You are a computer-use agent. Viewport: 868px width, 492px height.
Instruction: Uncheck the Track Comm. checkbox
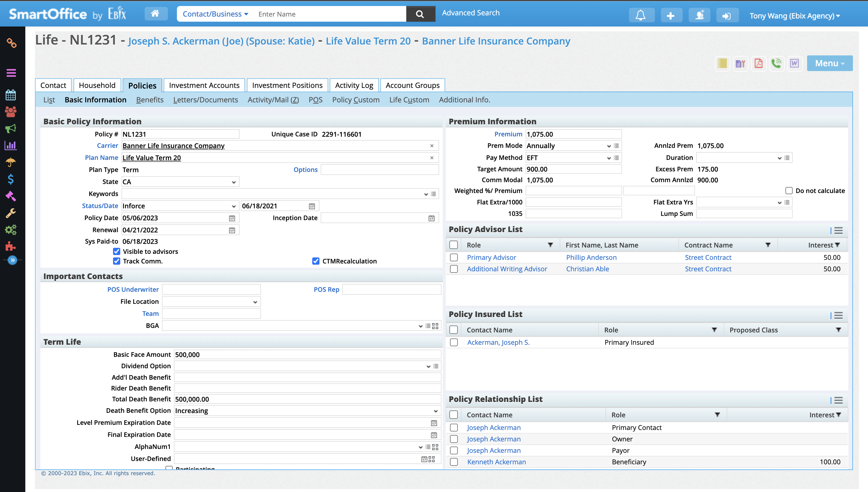[x=116, y=261]
